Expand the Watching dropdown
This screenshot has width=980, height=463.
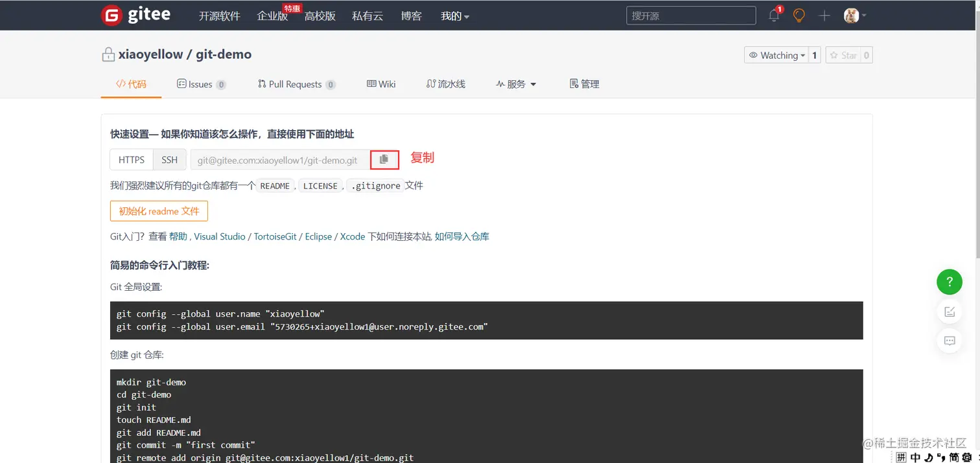coord(776,55)
